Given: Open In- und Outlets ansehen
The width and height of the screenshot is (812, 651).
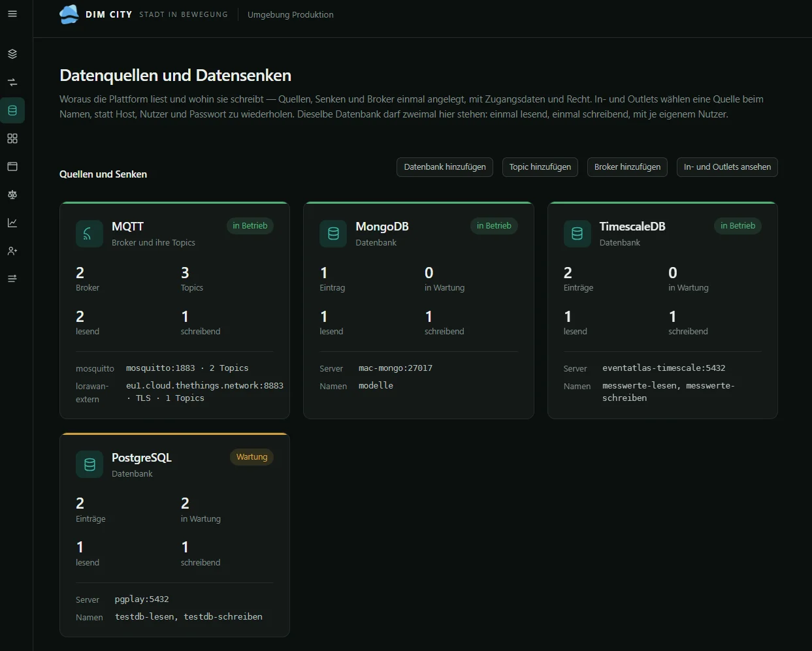Looking at the screenshot, I should [727, 167].
